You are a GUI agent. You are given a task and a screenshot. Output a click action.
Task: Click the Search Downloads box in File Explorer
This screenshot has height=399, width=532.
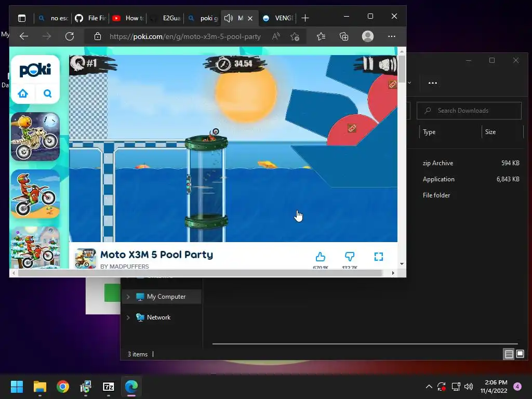469,111
